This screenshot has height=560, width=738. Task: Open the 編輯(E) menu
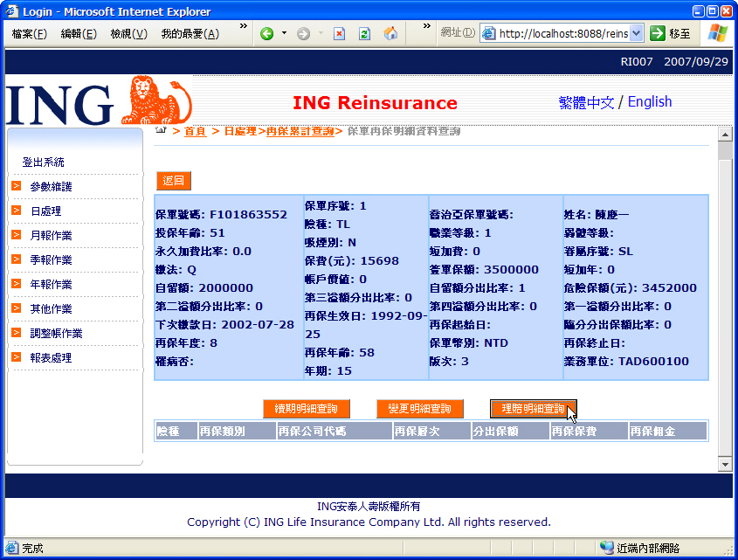tap(79, 34)
